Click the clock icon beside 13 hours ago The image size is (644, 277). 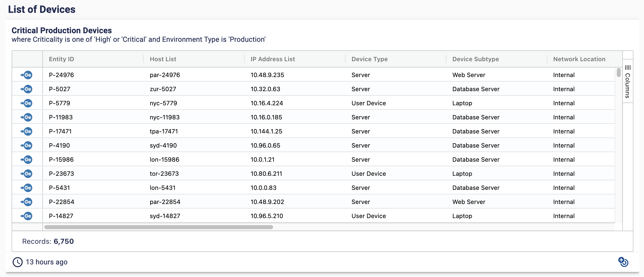17,262
